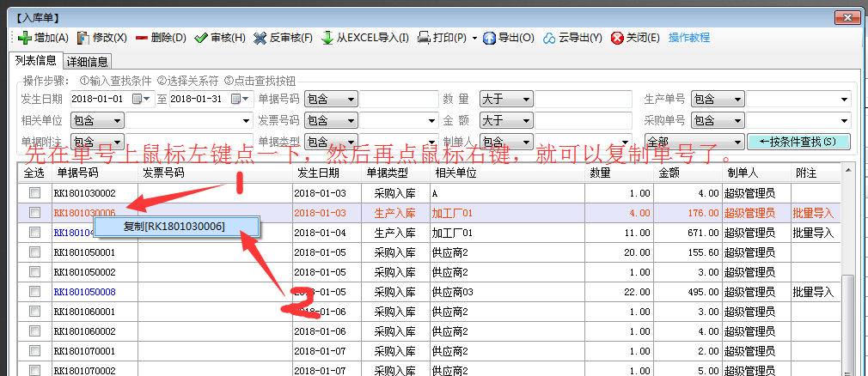Expand the 全部 filter dropdown

pos(737,143)
